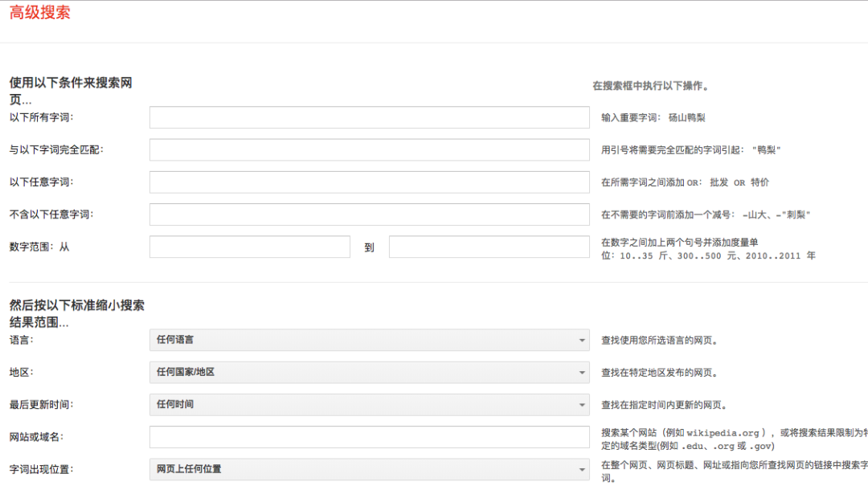The height and width of the screenshot is (486, 868).
Task: Click the number range end field after 到
Action: [489, 247]
